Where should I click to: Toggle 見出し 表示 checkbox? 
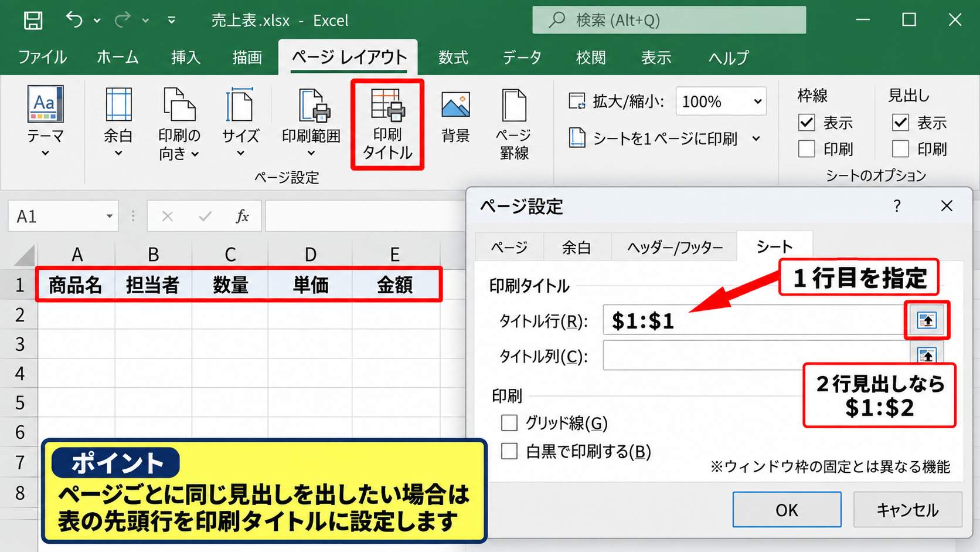point(900,123)
